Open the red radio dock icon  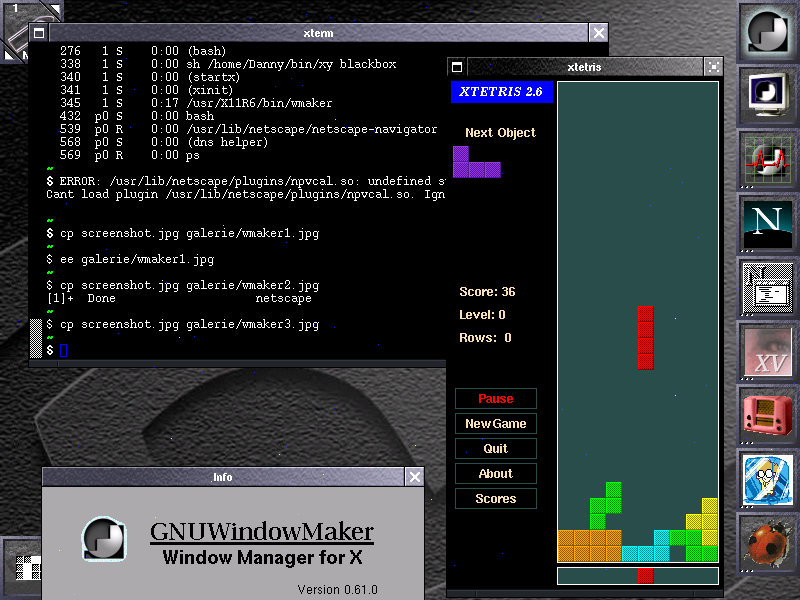[x=767, y=414]
